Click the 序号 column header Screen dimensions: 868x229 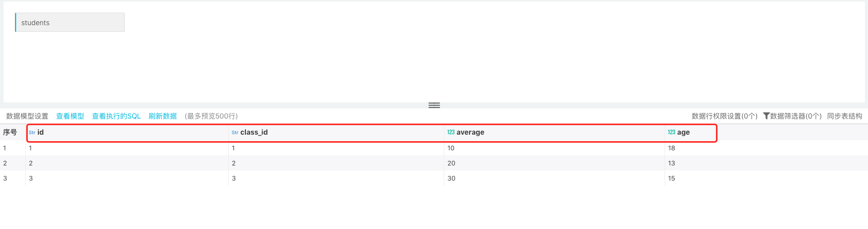(x=10, y=132)
